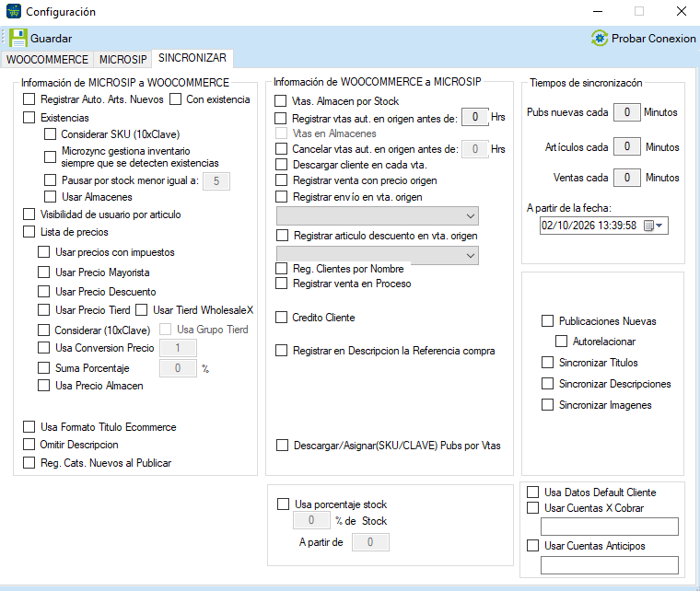Toggle Usa Precio Almacen checkbox
The height and width of the screenshot is (591, 700).
(x=44, y=386)
